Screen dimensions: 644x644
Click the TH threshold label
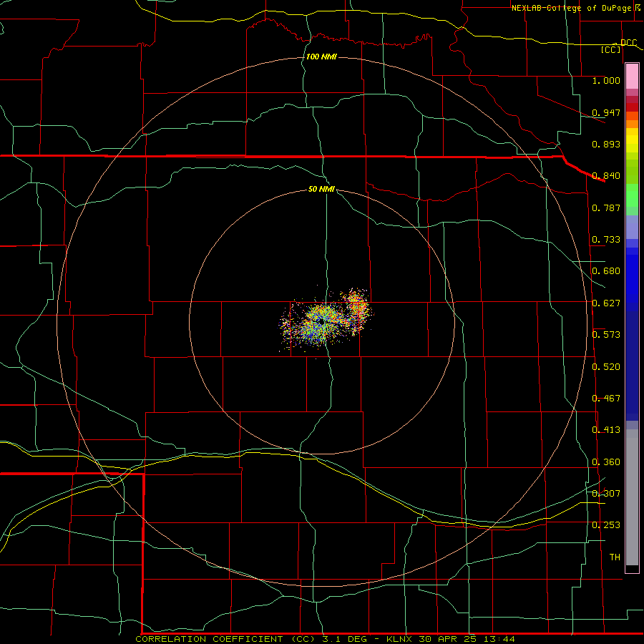[x=615, y=557]
